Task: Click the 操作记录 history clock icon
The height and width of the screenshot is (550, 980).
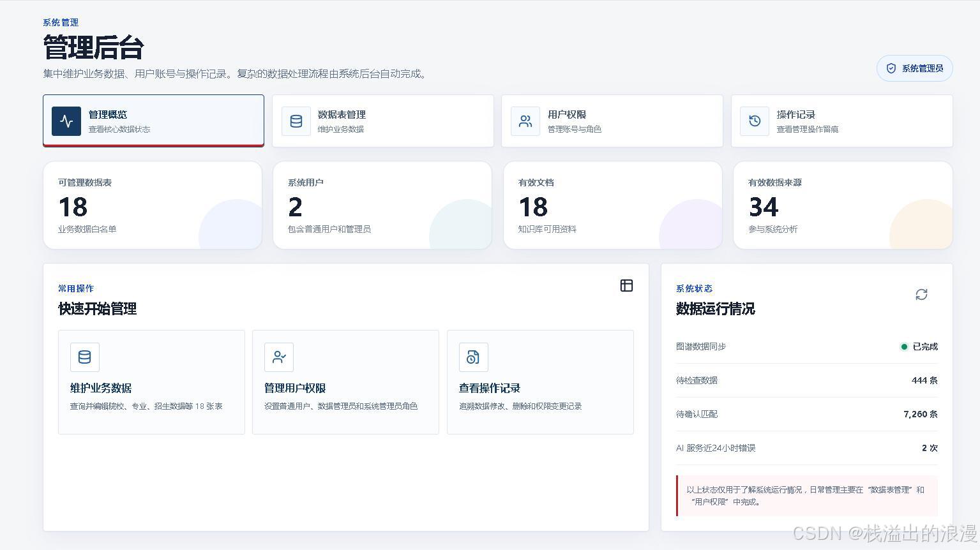Action: pyautogui.click(x=755, y=121)
